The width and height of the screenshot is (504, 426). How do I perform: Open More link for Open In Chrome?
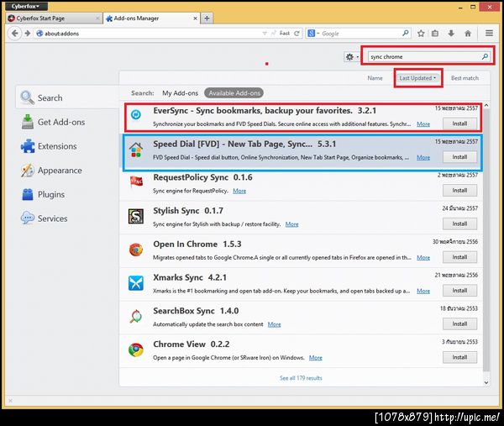point(423,257)
